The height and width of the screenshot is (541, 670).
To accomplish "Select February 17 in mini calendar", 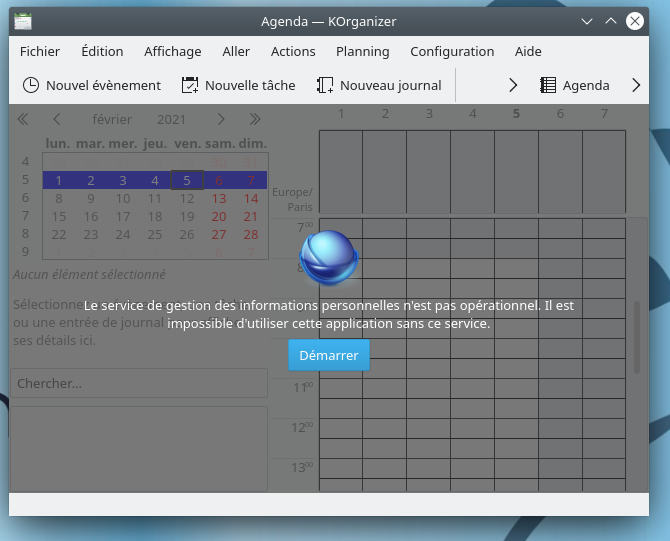I will click(123, 216).
